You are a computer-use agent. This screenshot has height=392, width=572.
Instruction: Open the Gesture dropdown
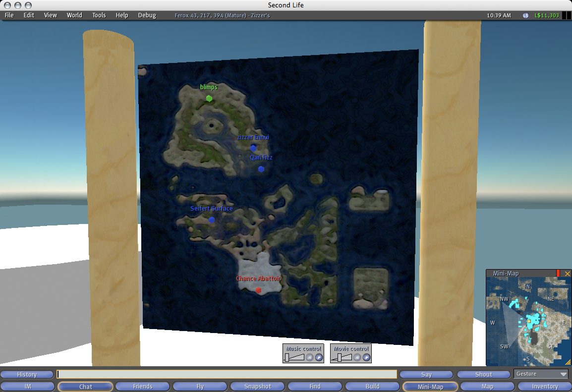tap(542, 374)
